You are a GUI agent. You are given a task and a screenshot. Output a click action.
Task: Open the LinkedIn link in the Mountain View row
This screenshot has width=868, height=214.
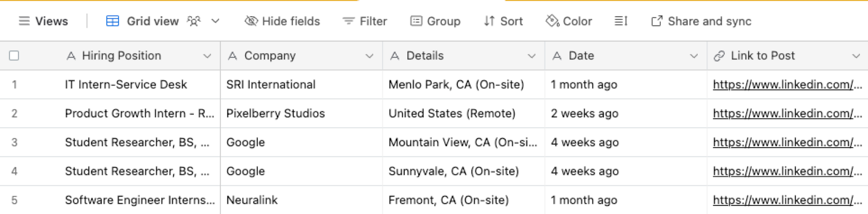tap(787, 142)
